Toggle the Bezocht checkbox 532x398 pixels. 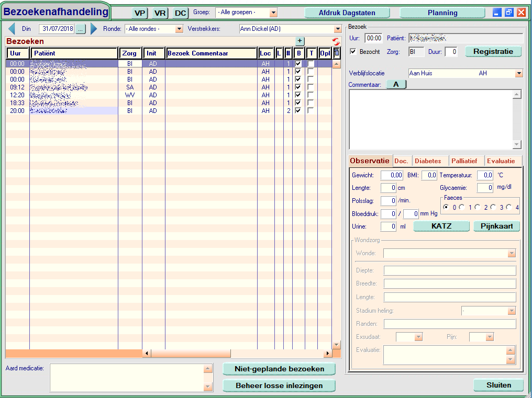click(x=353, y=52)
